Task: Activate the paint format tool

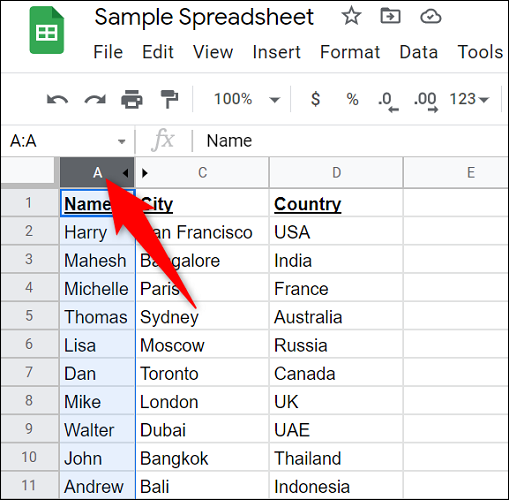Action: [169, 99]
